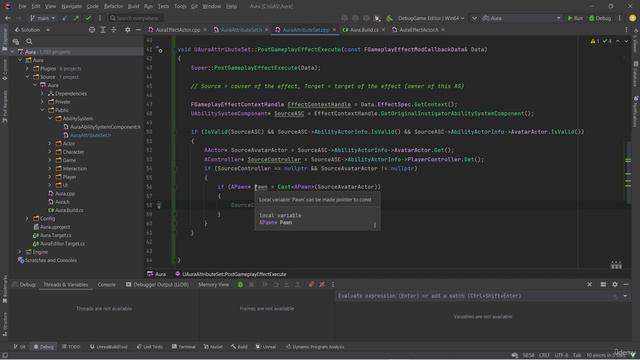Viewport: 640px width, 360px height.
Task: Click UAuraAttributeSet::PostGameplayEffectExecute breadcrumb
Action: (234, 274)
